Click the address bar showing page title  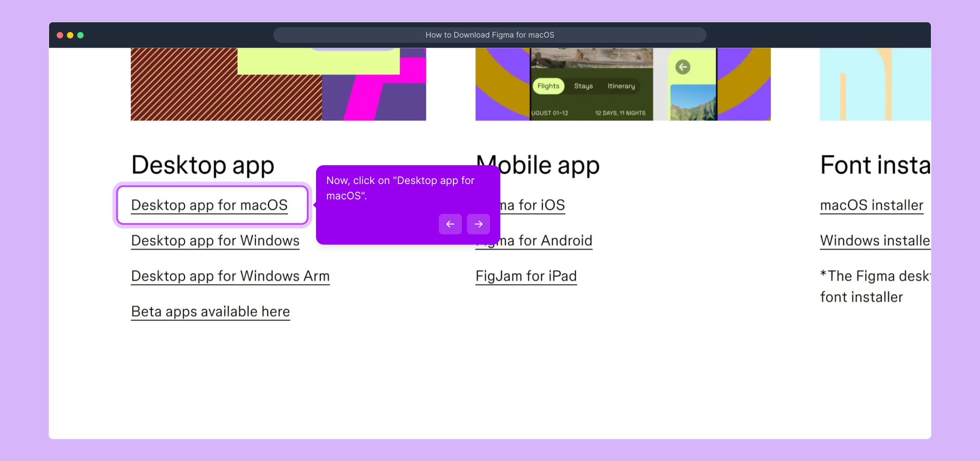pos(490,35)
